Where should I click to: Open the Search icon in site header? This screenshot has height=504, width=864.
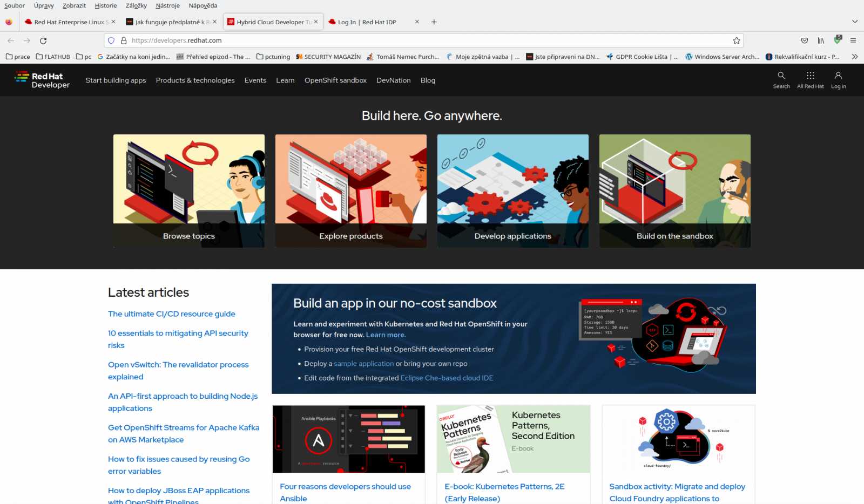pos(781,80)
